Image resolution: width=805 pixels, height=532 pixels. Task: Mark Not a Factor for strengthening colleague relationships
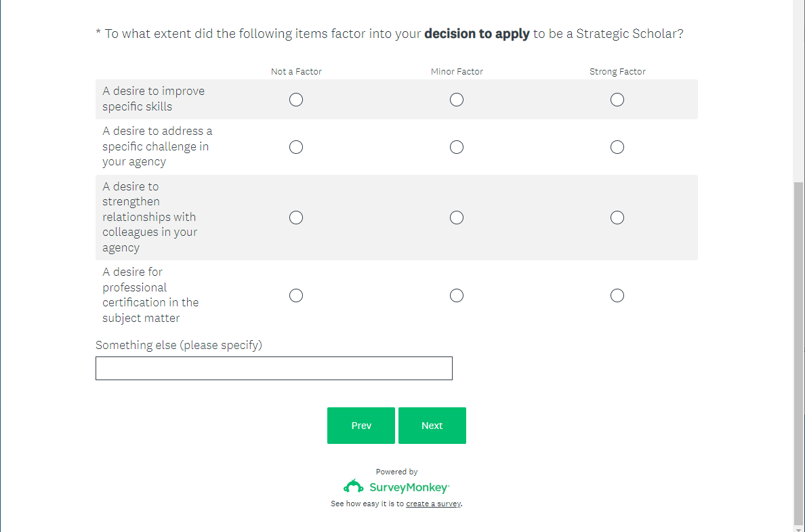tap(296, 218)
